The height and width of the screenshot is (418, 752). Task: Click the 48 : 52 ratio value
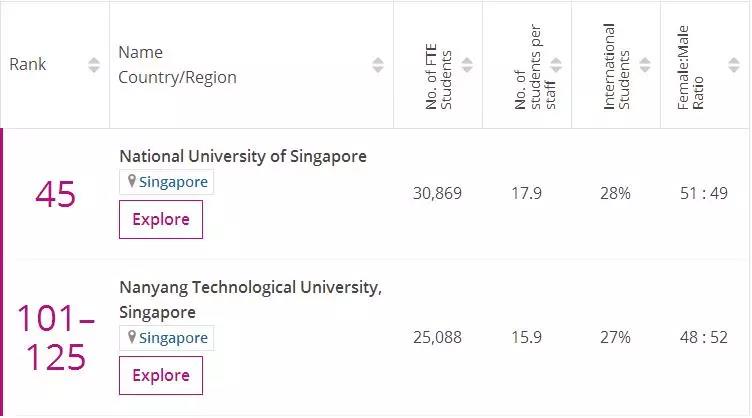[x=704, y=337]
